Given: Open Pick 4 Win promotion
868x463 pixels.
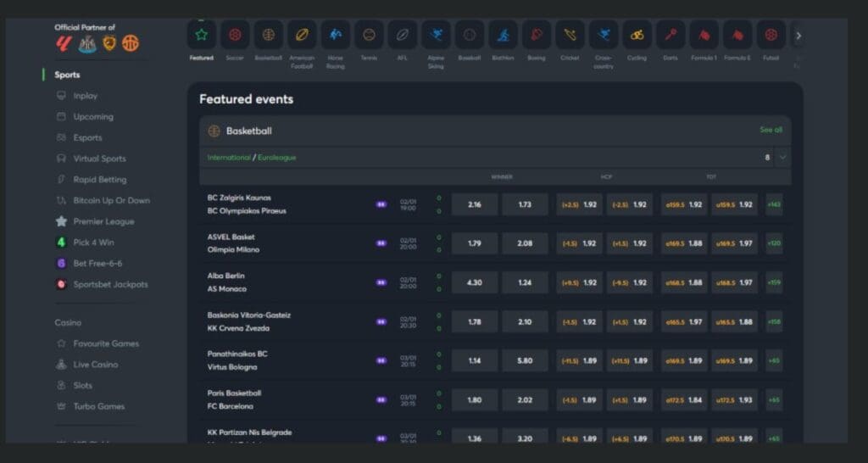Looking at the screenshot, I should [93, 243].
